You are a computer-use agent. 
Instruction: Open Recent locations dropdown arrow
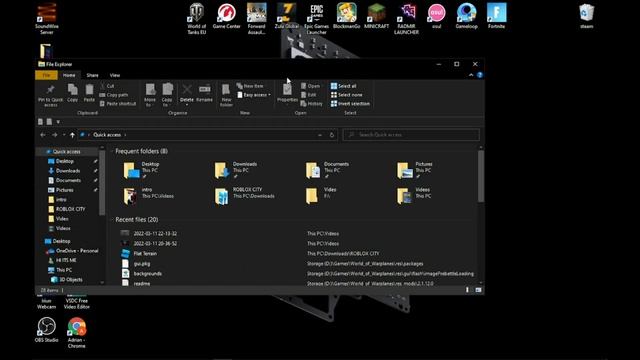[64, 135]
